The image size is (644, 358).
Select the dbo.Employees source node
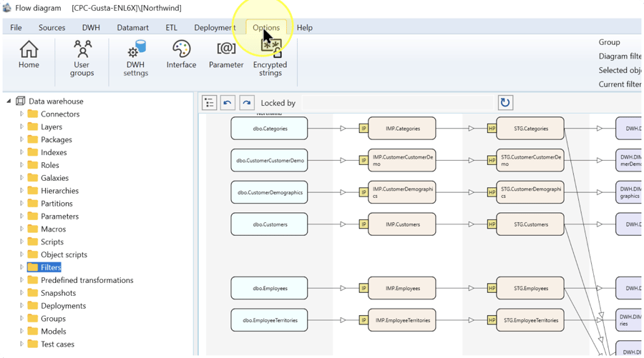pyautogui.click(x=269, y=288)
